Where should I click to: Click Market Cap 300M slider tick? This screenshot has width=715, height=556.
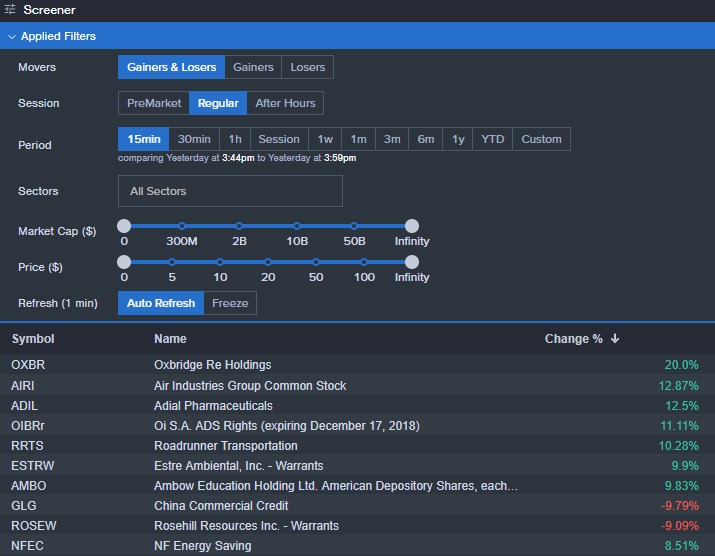182,226
